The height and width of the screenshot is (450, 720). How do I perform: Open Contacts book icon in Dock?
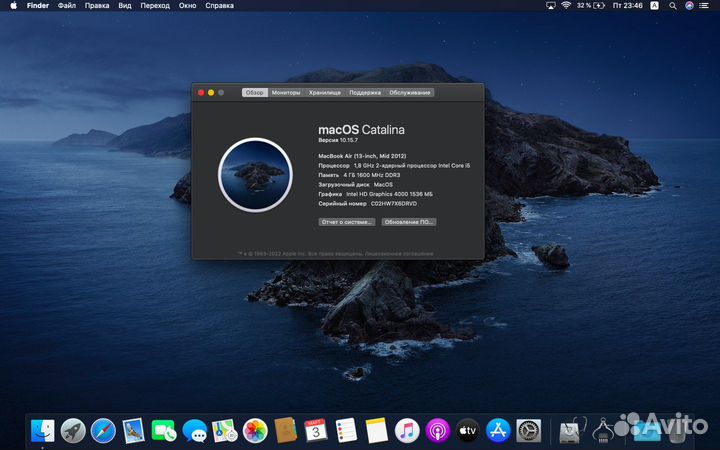click(x=285, y=431)
